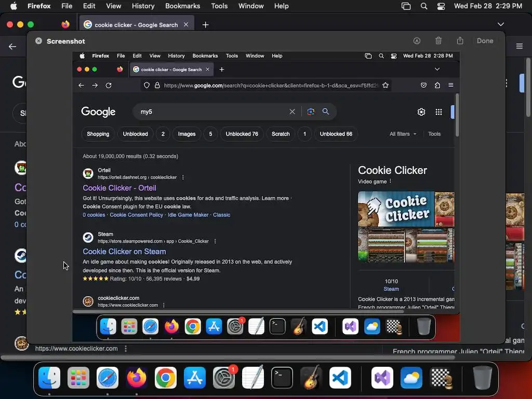Open the File menu

pyautogui.click(x=66, y=6)
